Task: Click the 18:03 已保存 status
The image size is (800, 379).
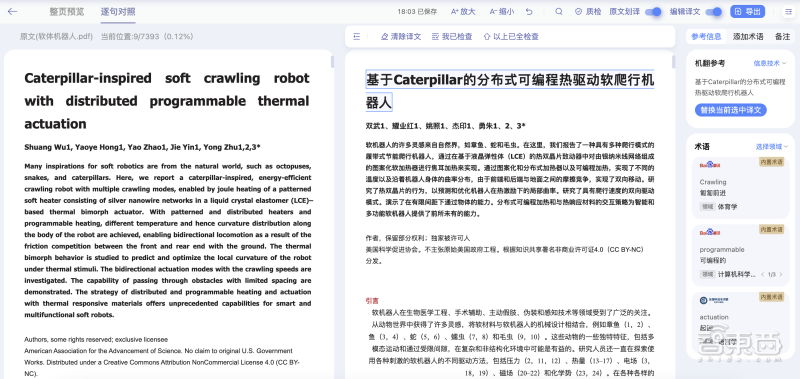Action: pos(417,12)
